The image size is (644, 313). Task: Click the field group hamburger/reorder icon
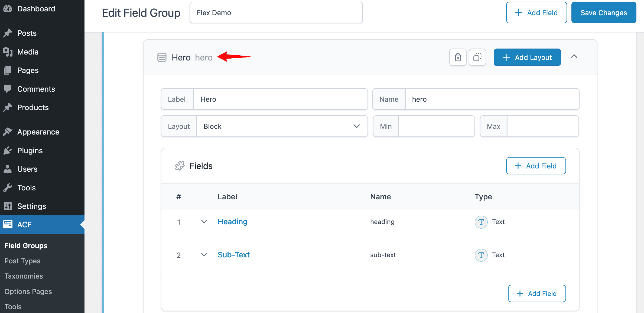pos(162,57)
